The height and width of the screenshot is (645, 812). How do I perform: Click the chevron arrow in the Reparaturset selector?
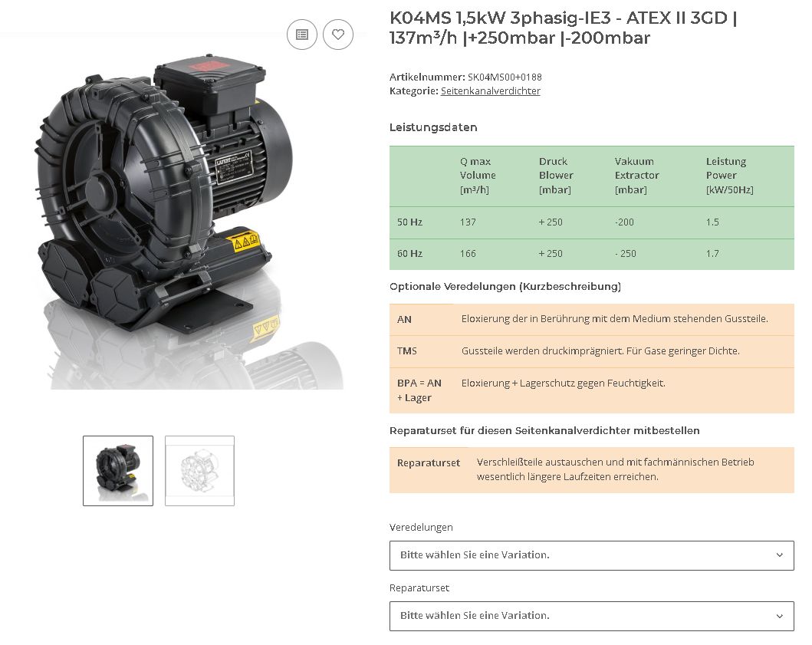(x=780, y=616)
